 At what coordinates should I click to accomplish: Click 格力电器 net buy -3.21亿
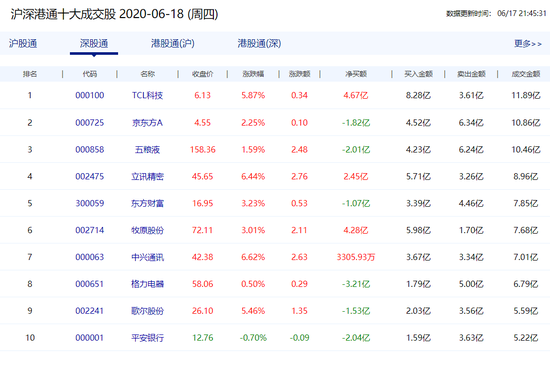(x=356, y=284)
